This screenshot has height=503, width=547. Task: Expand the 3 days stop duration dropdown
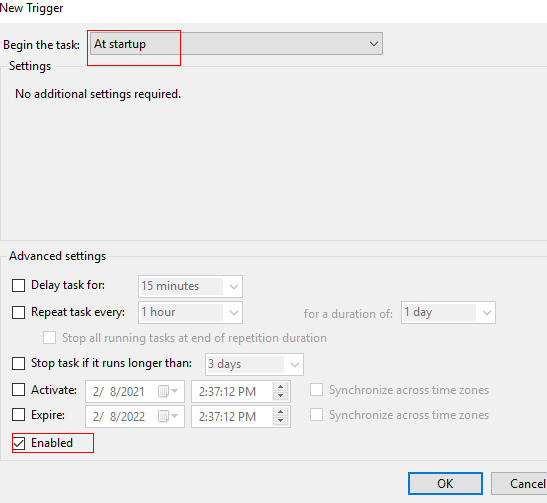pyautogui.click(x=254, y=365)
